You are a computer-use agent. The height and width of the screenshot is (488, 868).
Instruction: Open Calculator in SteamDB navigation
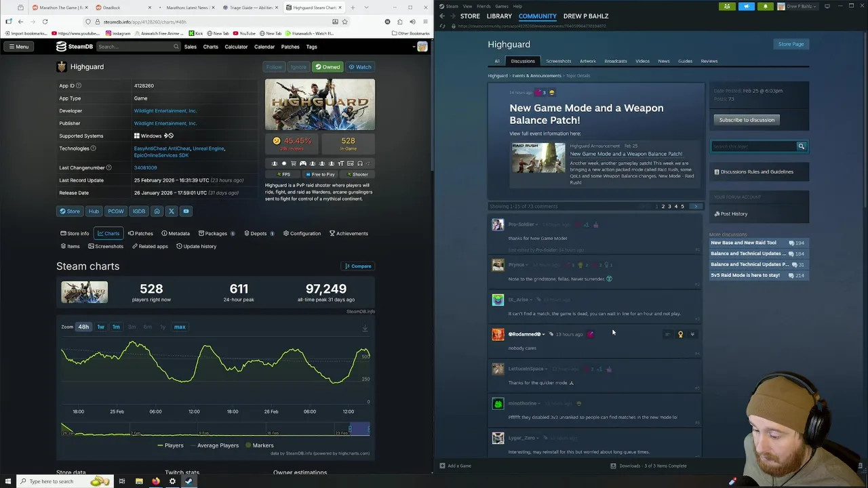click(236, 47)
